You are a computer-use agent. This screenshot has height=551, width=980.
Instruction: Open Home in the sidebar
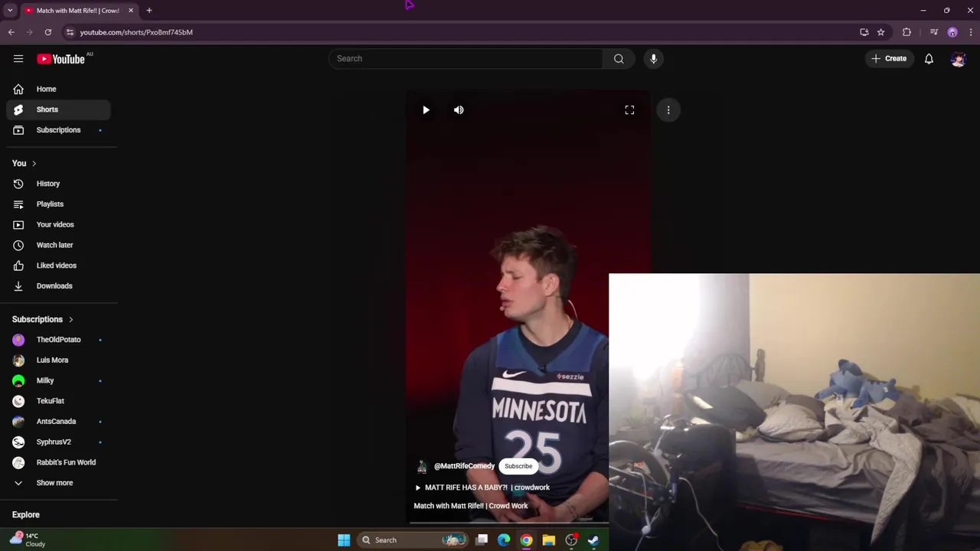coord(59,89)
